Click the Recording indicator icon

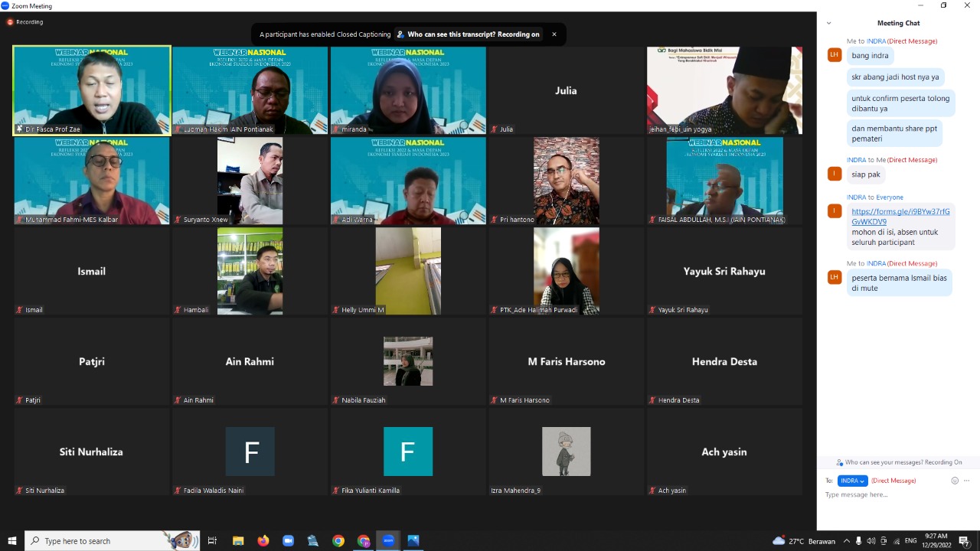tap(10, 22)
